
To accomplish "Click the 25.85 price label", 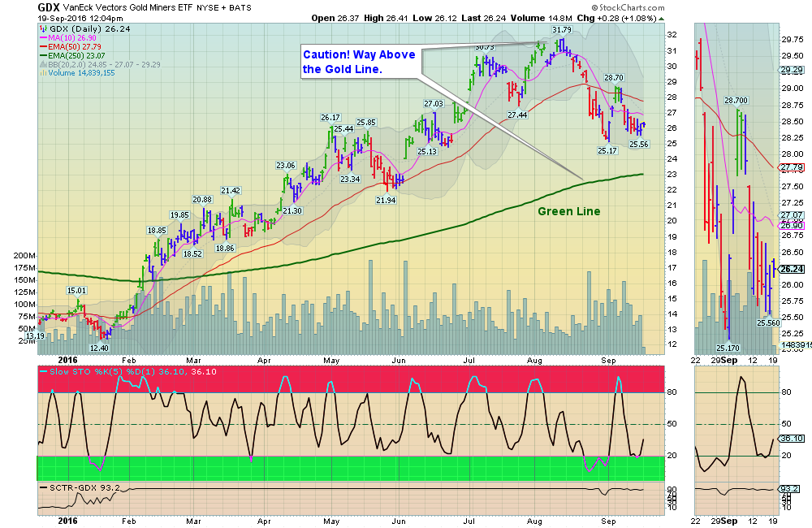I will pyautogui.click(x=366, y=123).
